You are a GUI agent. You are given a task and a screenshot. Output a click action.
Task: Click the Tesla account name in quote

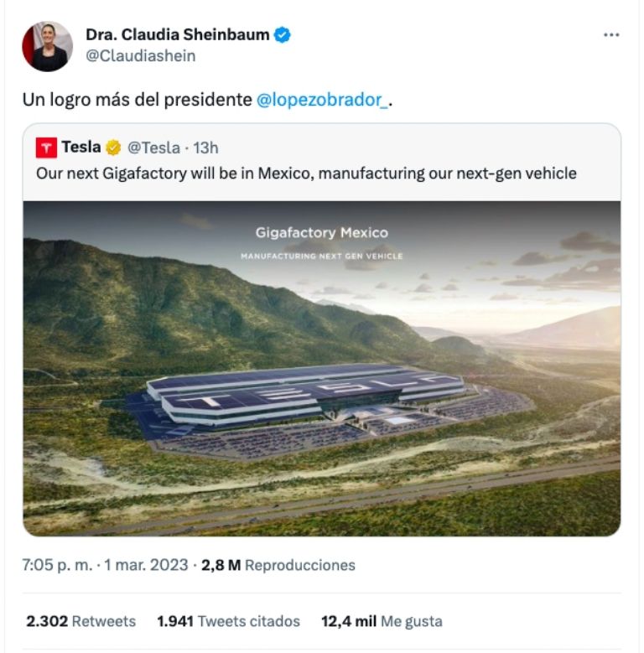click(81, 148)
